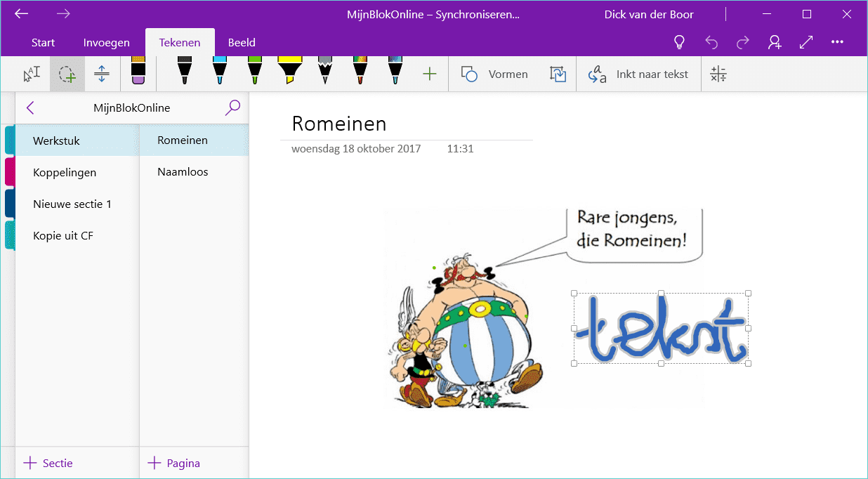Choose the rainbow ink pen
868x479 pixels.
coord(360,71)
